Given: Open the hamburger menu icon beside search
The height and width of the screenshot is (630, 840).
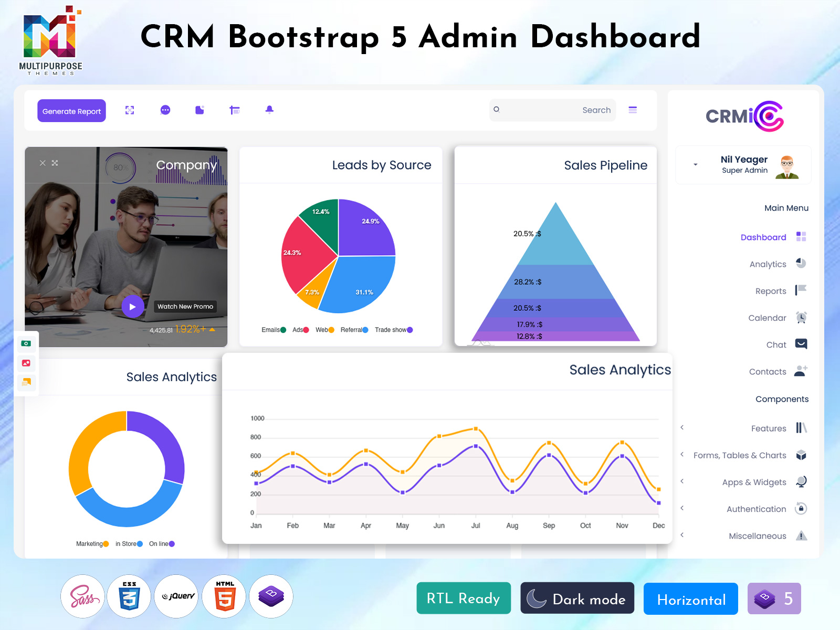Looking at the screenshot, I should click(633, 110).
